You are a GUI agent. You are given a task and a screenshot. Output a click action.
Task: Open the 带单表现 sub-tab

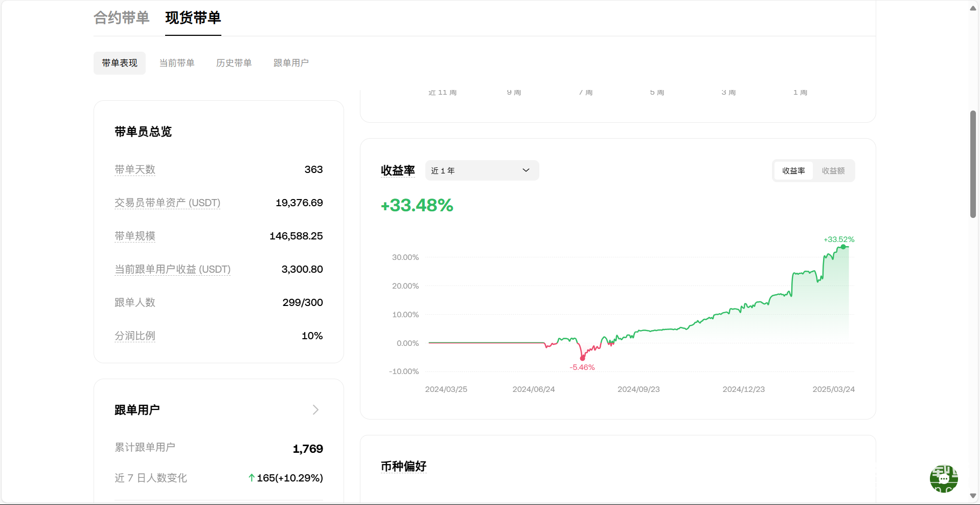[x=120, y=63]
